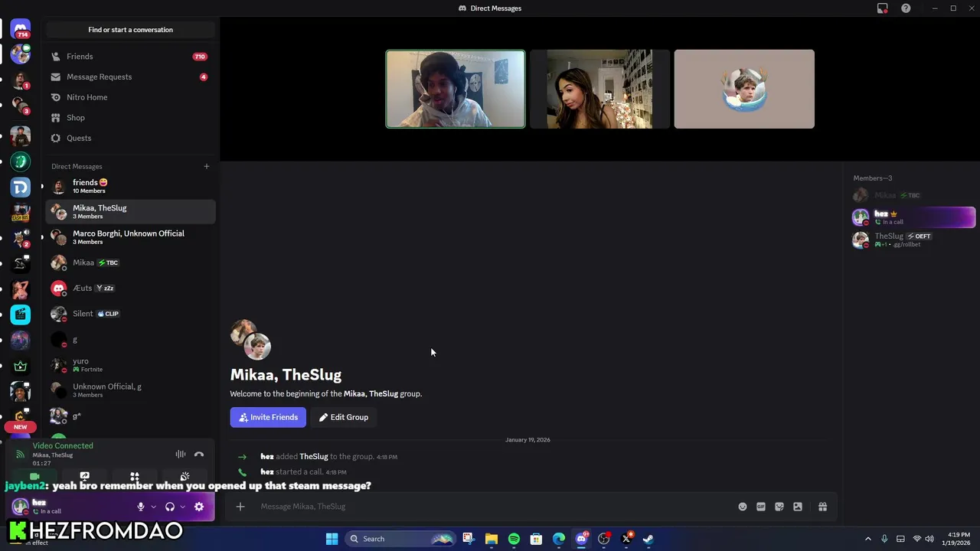Select hez's video tile in call
Viewport: 980px width, 551px height.
pos(456,89)
